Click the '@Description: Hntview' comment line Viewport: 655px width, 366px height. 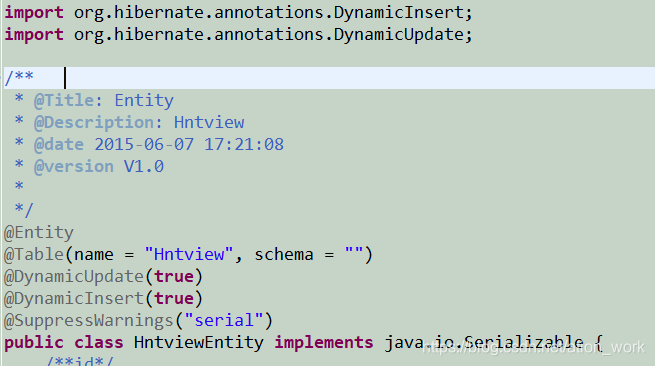(129, 122)
